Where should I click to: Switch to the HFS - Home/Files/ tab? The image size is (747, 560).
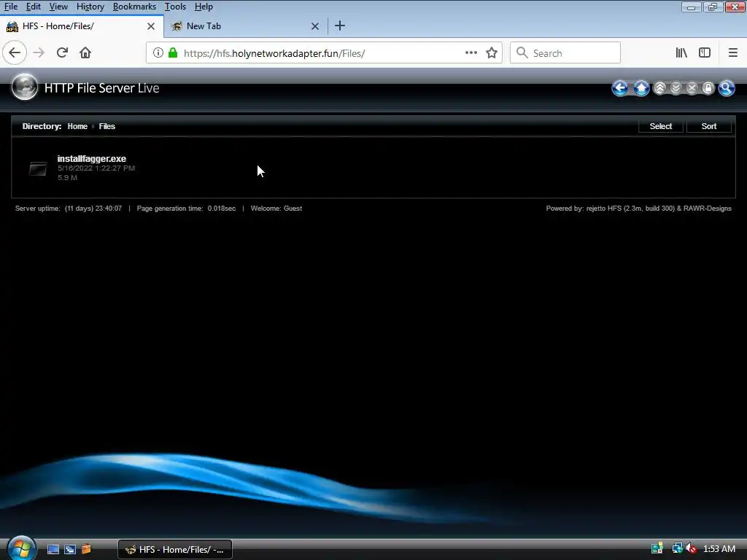point(82,26)
